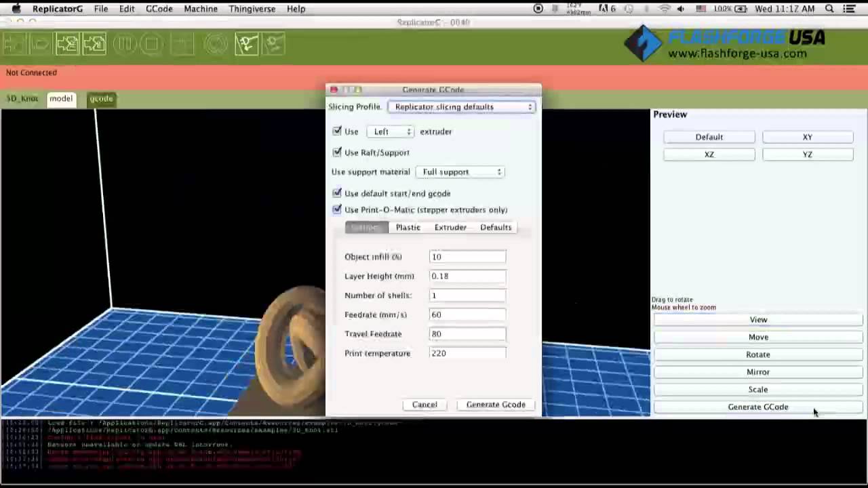Screen dimensions: 868x488
Task: Open the Thingiverse menu
Action: [x=252, y=9]
